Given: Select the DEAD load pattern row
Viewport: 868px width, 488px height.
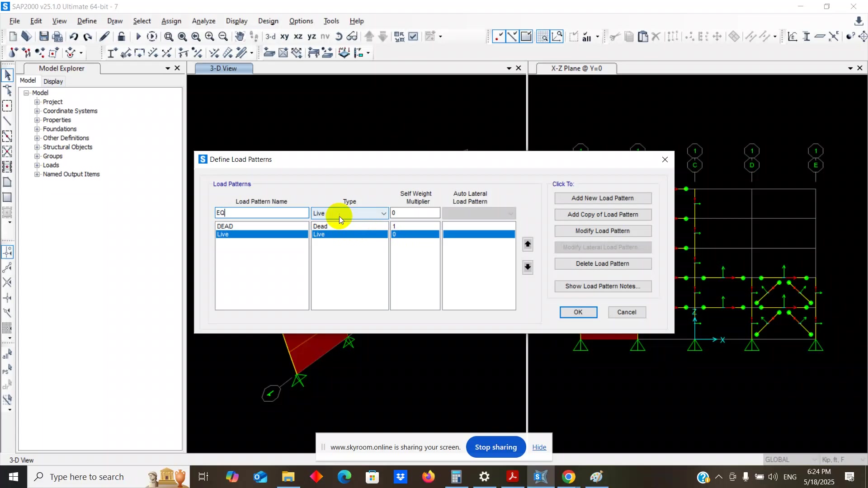Looking at the screenshot, I should [261, 226].
